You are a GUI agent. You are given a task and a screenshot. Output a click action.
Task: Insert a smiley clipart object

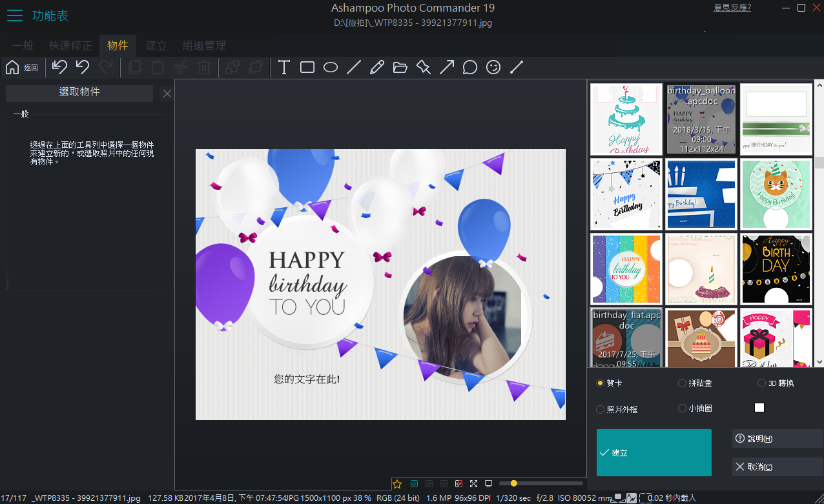pos(493,67)
